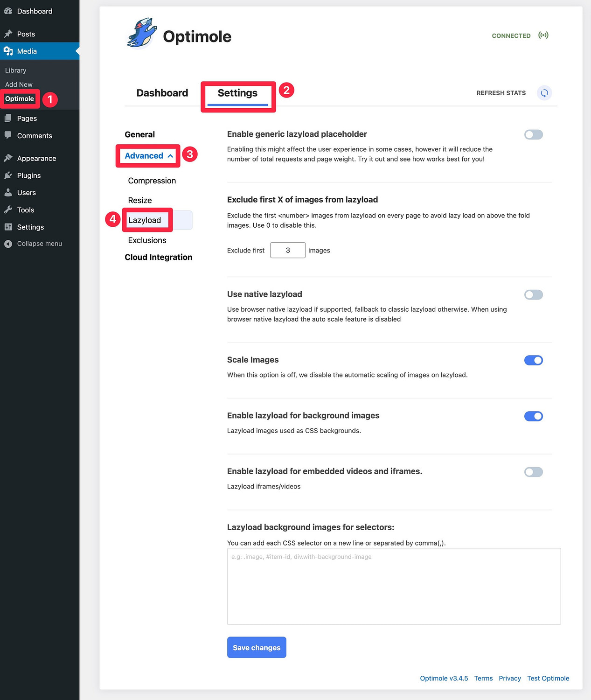Image resolution: width=591 pixels, height=700 pixels.
Task: Enable generic lazyload placeholder
Action: click(533, 134)
